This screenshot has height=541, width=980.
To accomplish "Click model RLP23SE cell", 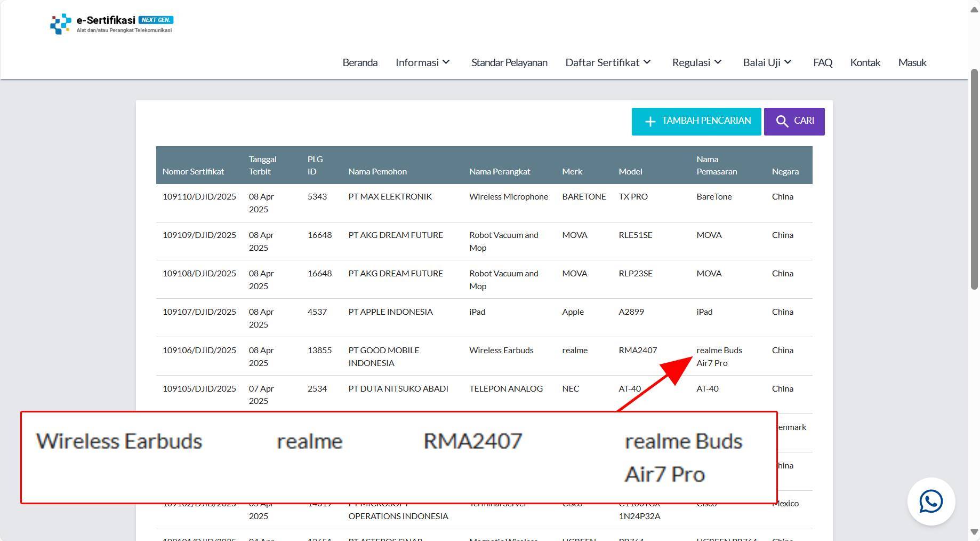I will (635, 273).
